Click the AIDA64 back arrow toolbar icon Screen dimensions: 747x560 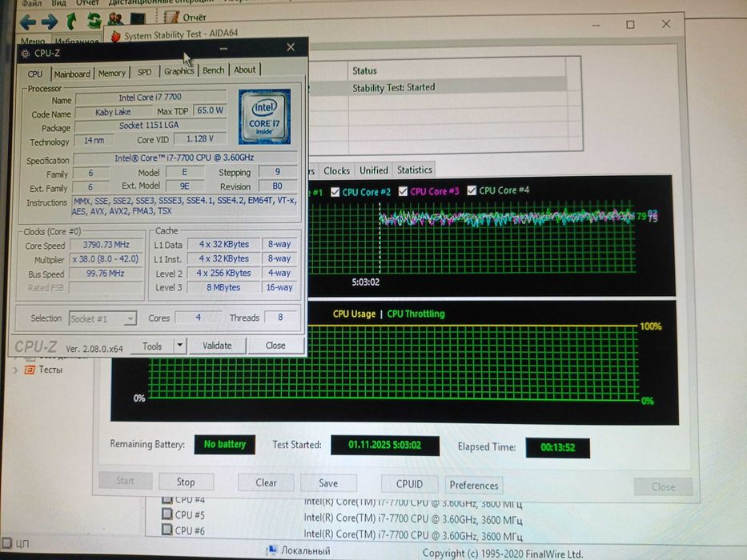(x=28, y=22)
